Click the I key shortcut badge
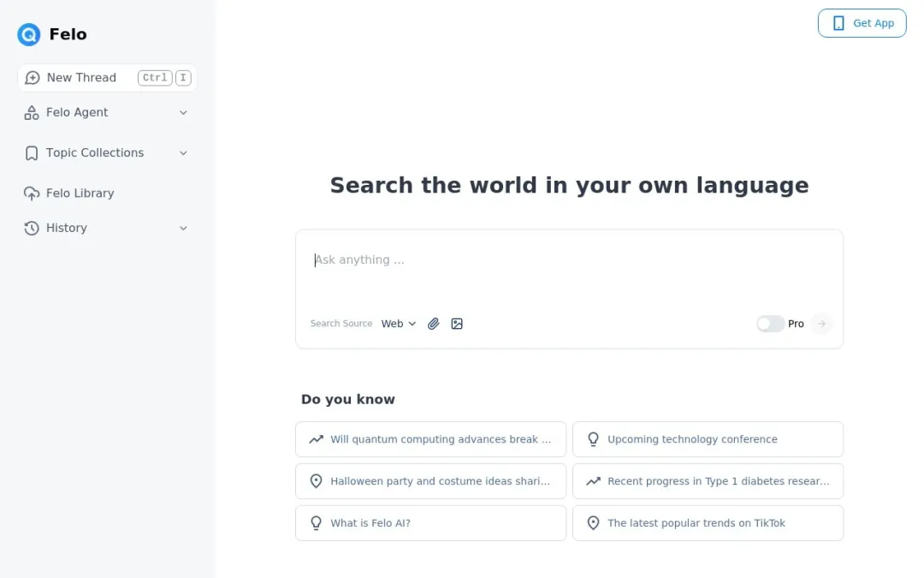Viewport: 924px width, 578px height. pos(183,78)
